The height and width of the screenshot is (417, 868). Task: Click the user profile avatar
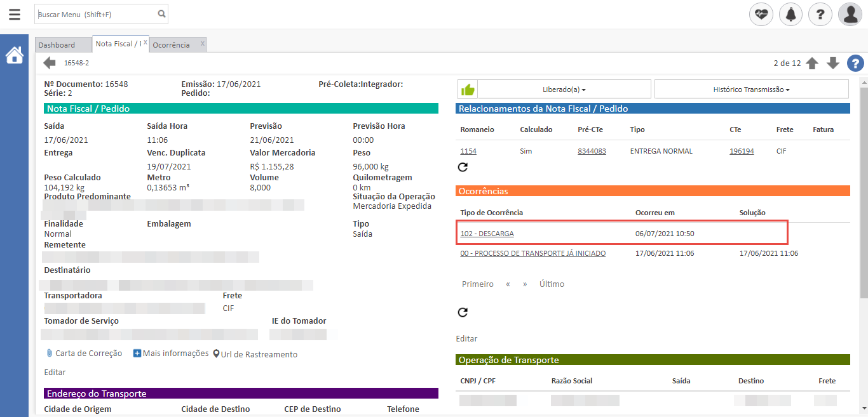850,14
